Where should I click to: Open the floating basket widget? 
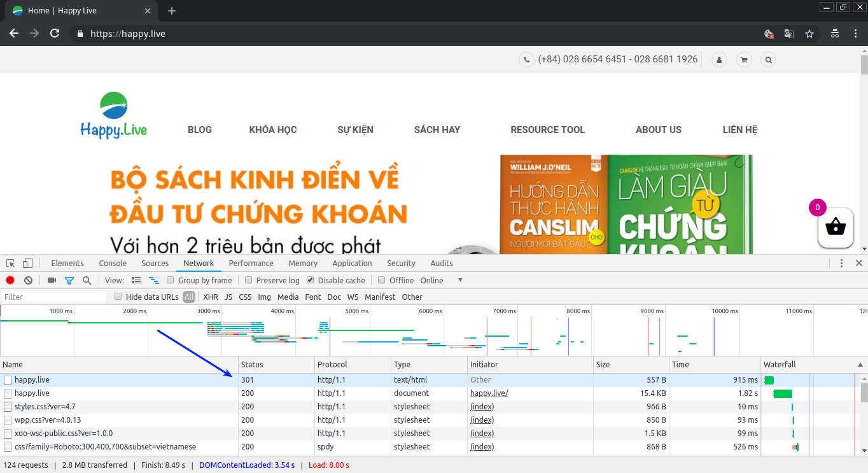coord(836,228)
